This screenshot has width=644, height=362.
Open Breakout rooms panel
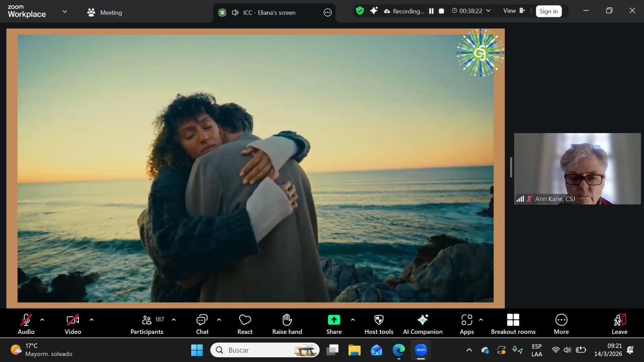pyautogui.click(x=513, y=324)
